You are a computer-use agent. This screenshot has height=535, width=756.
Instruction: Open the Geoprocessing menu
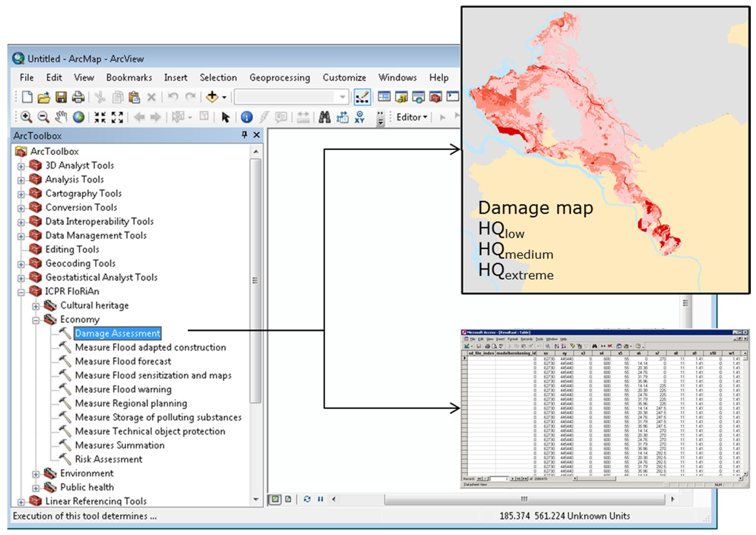coord(280,78)
